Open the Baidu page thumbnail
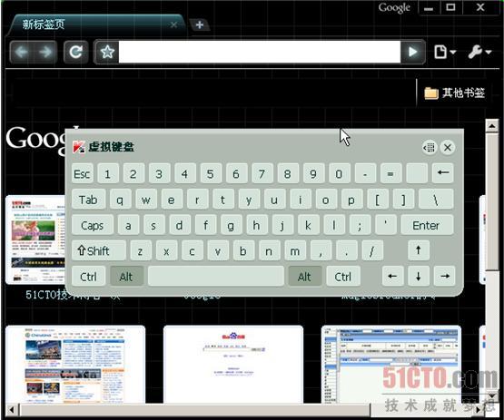This screenshot has width=504, height=420. 233,364
